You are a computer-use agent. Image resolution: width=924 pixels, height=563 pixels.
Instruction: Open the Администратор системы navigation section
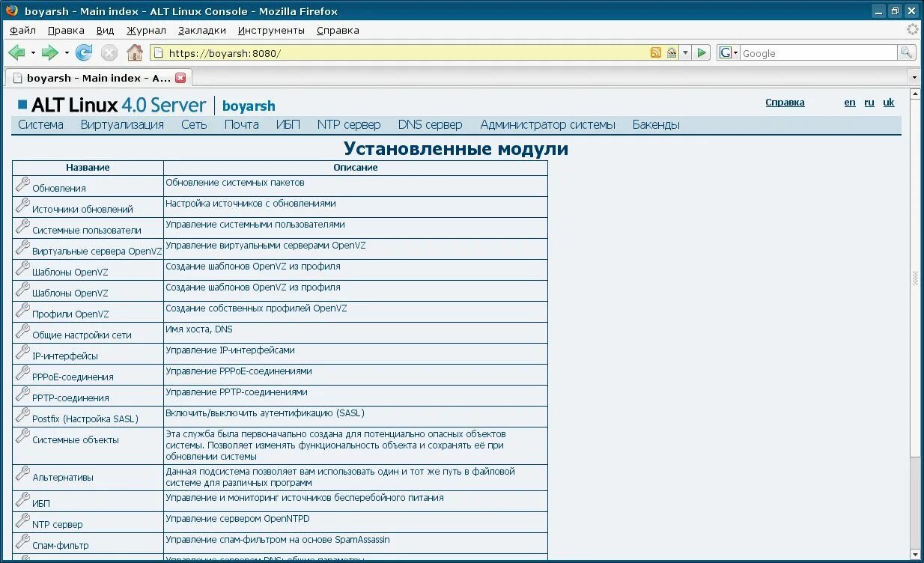pyautogui.click(x=548, y=125)
